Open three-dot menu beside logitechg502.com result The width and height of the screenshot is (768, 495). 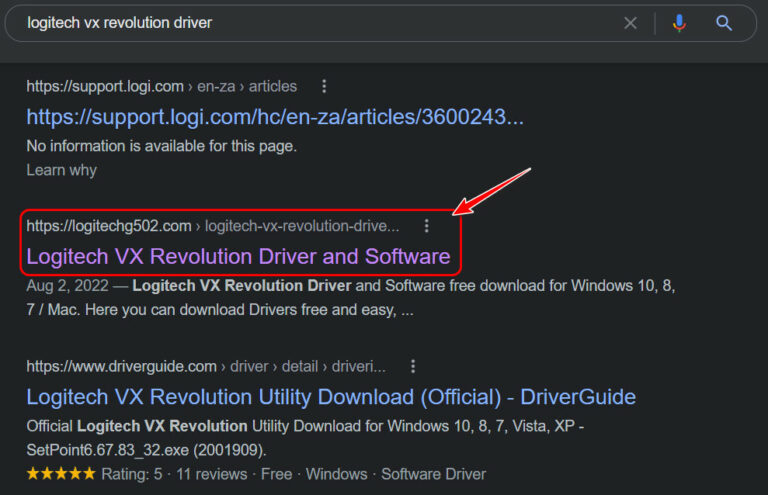pos(427,226)
